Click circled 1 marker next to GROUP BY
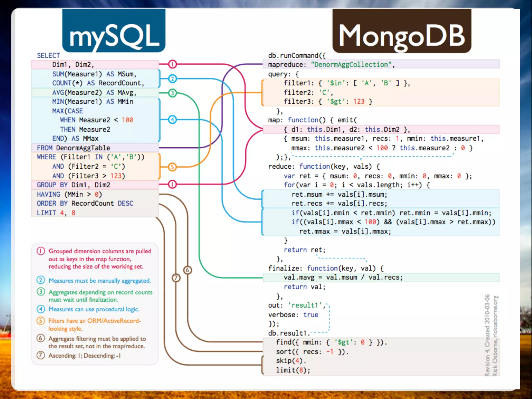The width and height of the screenshot is (532, 399). (x=172, y=184)
